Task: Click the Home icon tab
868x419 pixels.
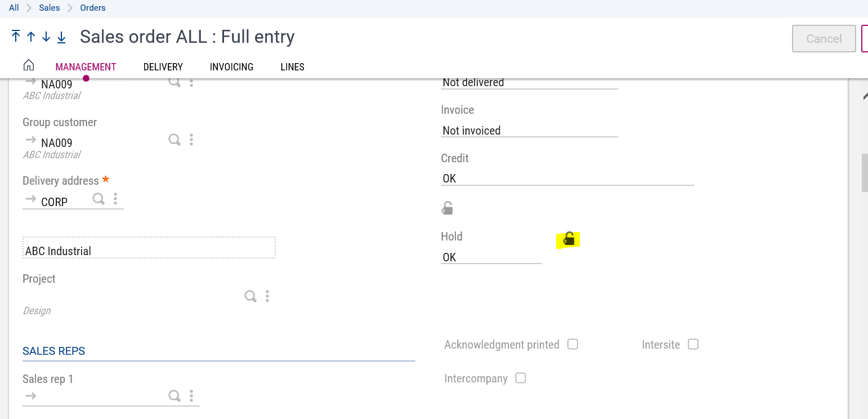Action: click(x=29, y=65)
